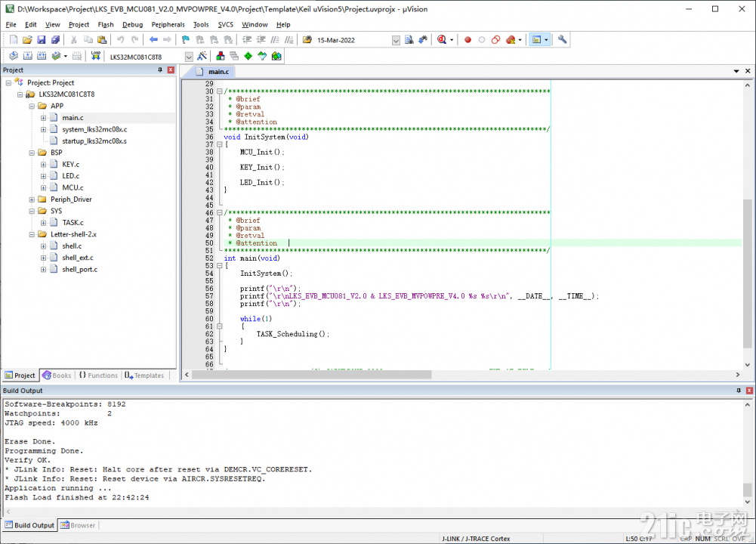Screen dimensions: 756x544
Task: Navigate backwards with the blue left arrow
Action: tap(153, 40)
